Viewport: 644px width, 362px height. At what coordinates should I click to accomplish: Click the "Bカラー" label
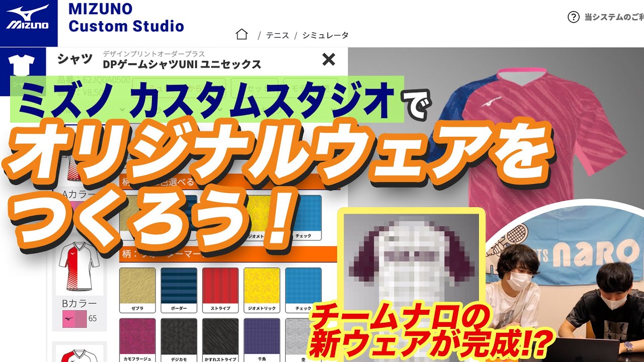[x=79, y=303]
